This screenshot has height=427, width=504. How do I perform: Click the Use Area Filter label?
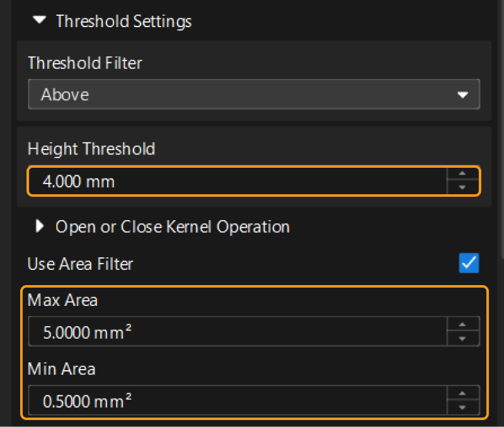(80, 264)
